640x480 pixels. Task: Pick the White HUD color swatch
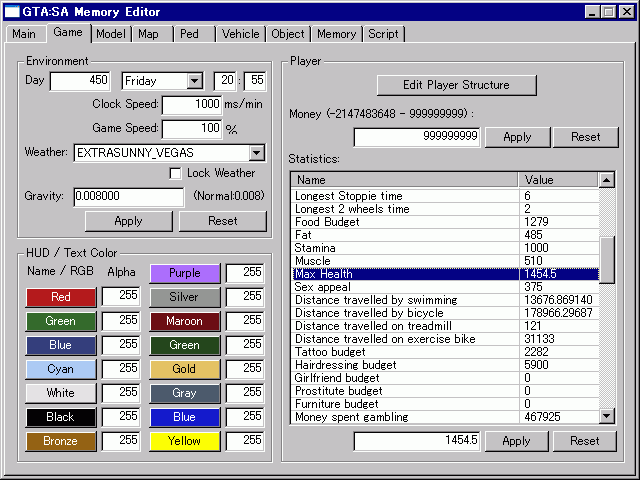point(61,393)
